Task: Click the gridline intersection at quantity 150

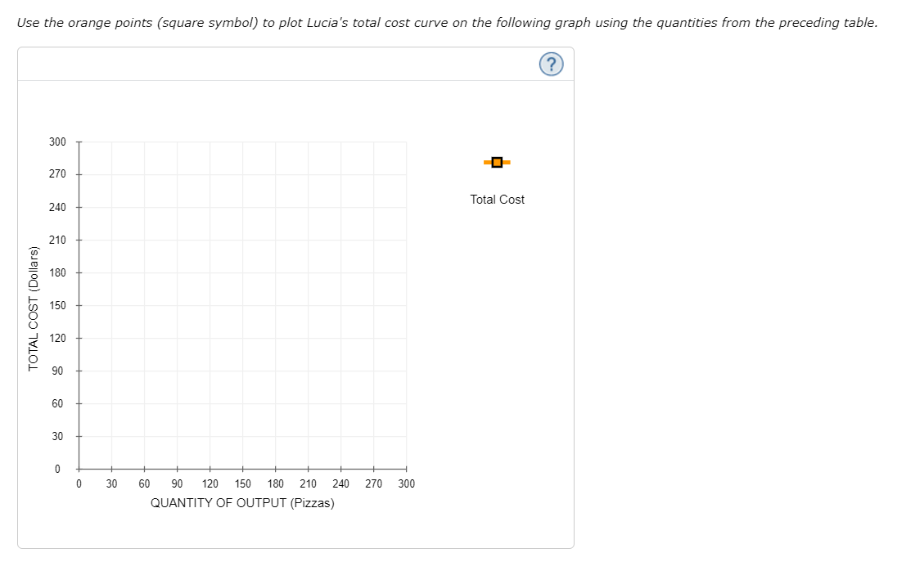Action: click(x=243, y=305)
